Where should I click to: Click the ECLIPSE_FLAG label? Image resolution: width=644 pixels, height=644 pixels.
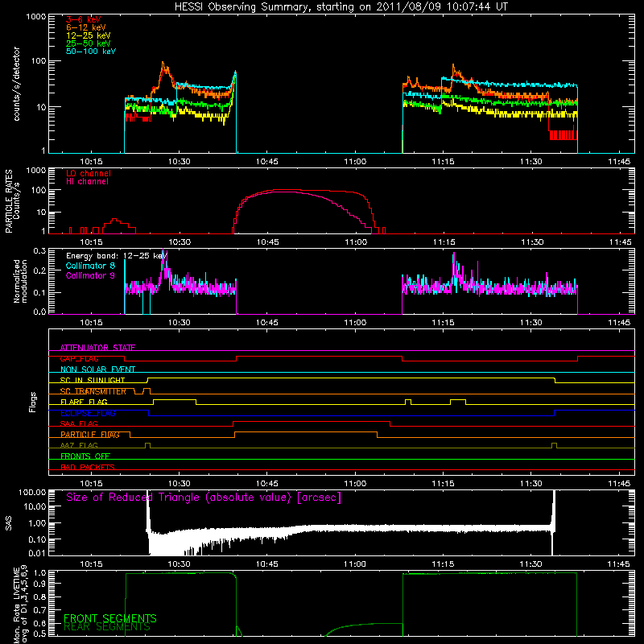88,413
